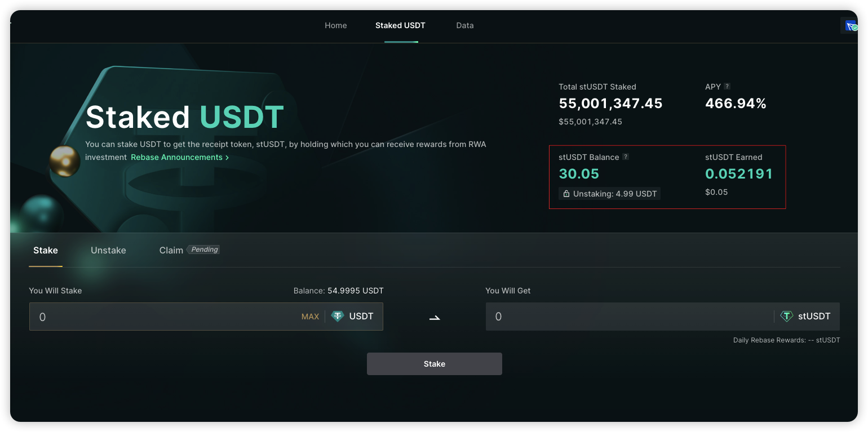Click the gray Stake submit button
Screen dimensions: 868x432
pyautogui.click(x=434, y=364)
